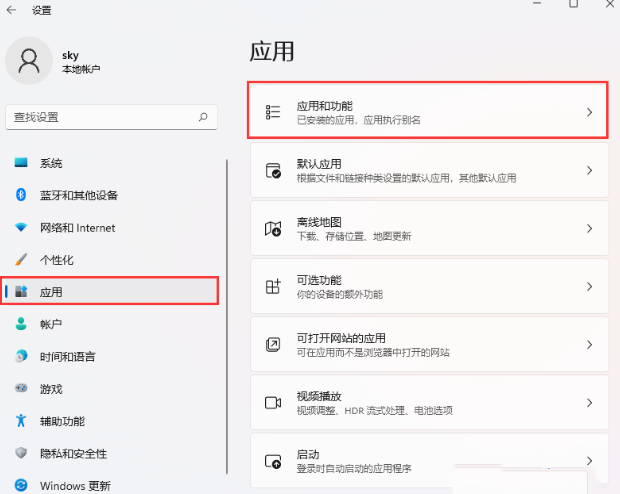Screen dimensions: 620x494
Task: Click the Bluetooth icon in sidebar
Action: tap(21, 195)
